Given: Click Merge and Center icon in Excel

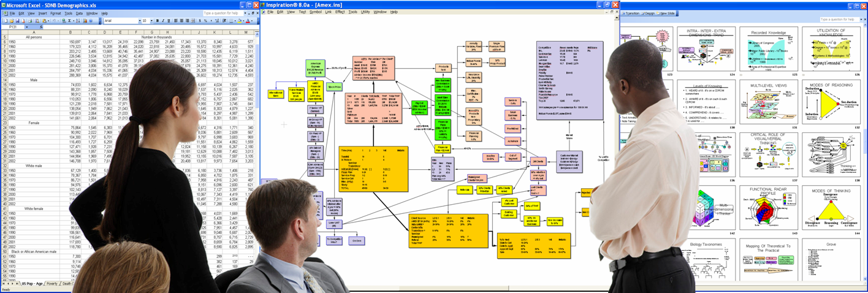Looking at the screenshot, I should pos(193,20).
